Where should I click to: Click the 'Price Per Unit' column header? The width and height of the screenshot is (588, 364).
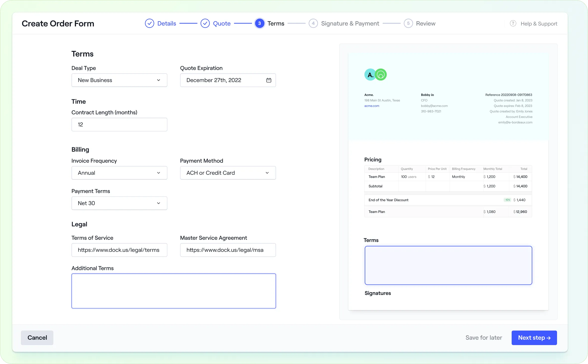(437, 169)
